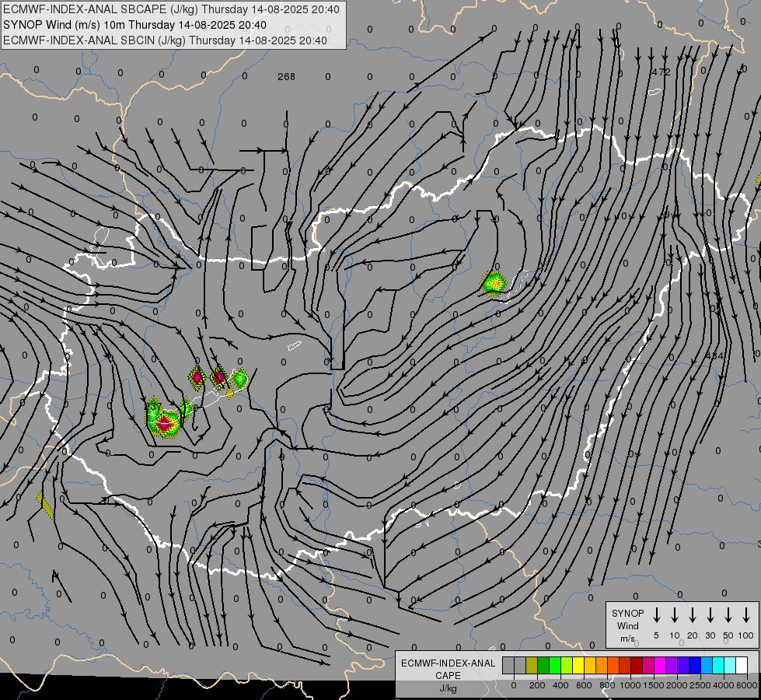Click the 1500 tick label on the CAPE scale
This screenshot has width=761, height=700.
tap(654, 685)
